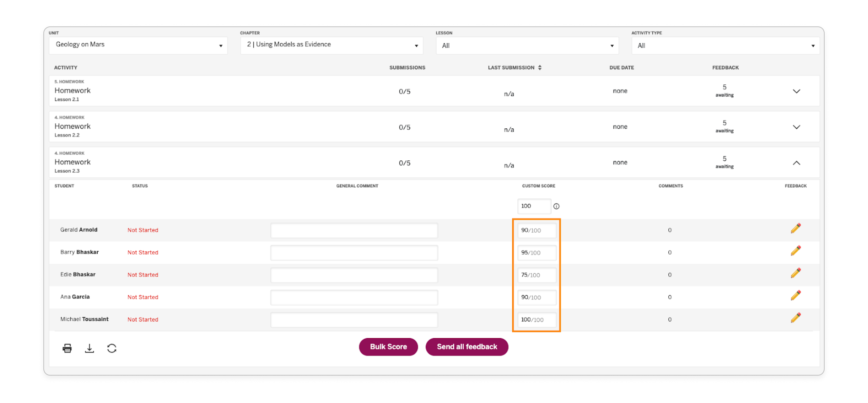Viewport: 868px width, 403px height.
Task: Select the feedback pencil for Ana Garcia
Action: [796, 295]
